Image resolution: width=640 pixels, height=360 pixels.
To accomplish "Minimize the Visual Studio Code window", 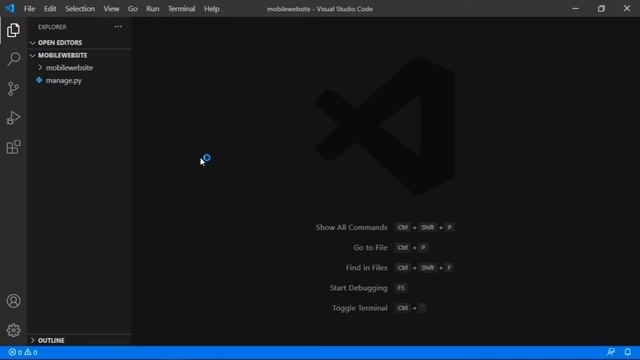I will (576, 8).
